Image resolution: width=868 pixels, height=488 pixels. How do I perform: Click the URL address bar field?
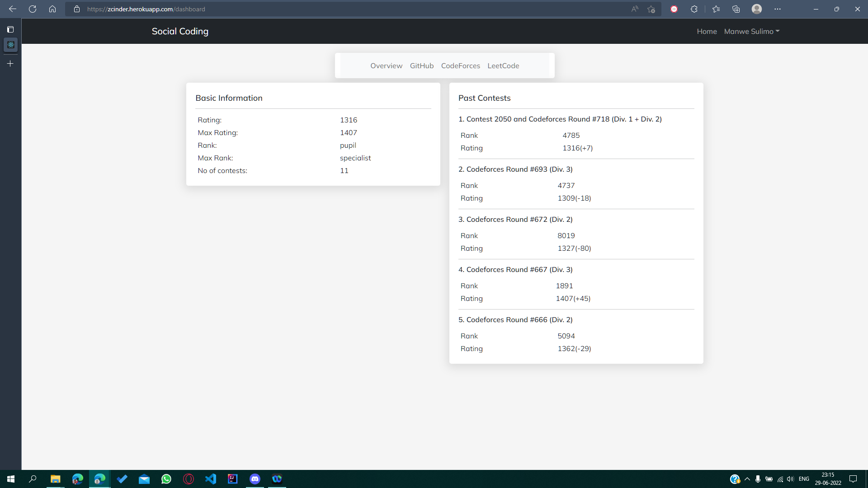[x=353, y=9]
